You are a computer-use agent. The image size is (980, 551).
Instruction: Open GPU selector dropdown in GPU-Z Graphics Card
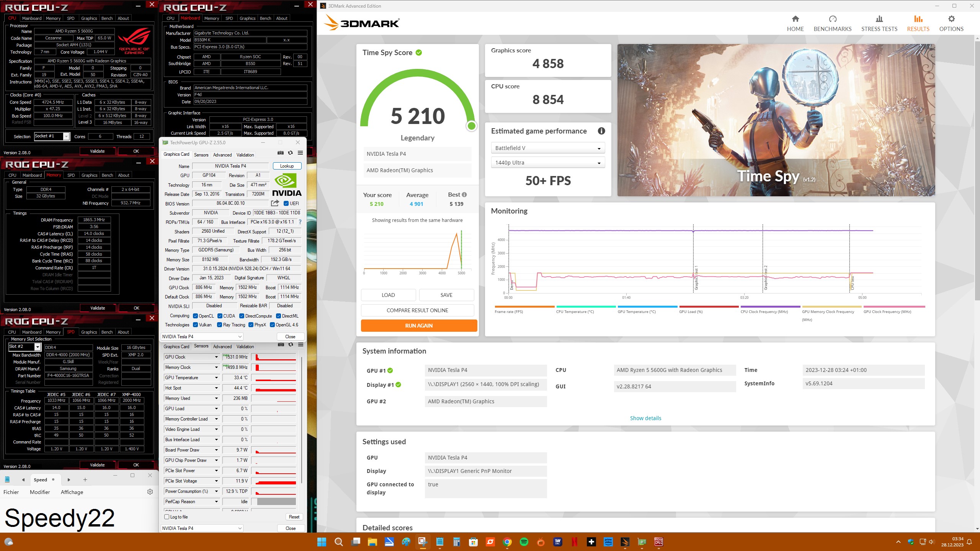pos(202,337)
